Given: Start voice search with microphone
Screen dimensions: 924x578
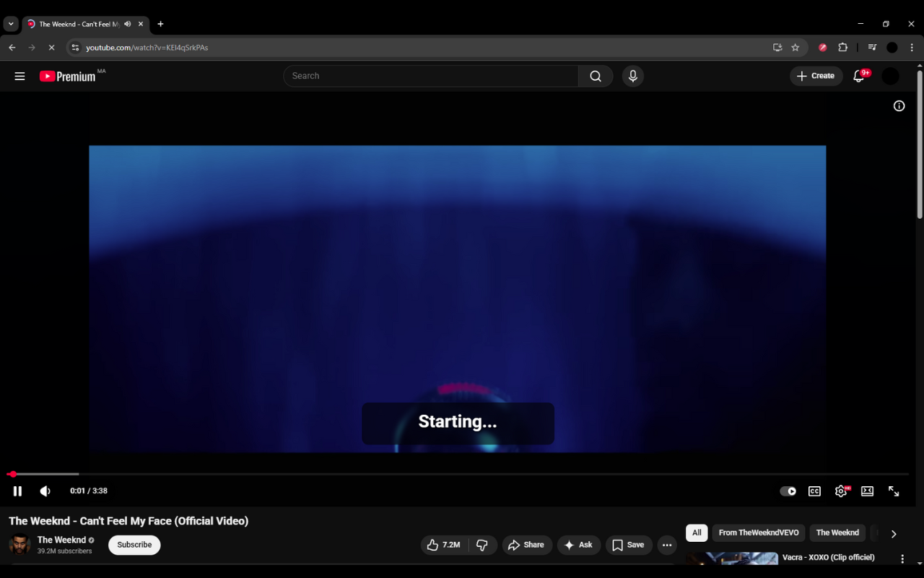Looking at the screenshot, I should point(633,76).
